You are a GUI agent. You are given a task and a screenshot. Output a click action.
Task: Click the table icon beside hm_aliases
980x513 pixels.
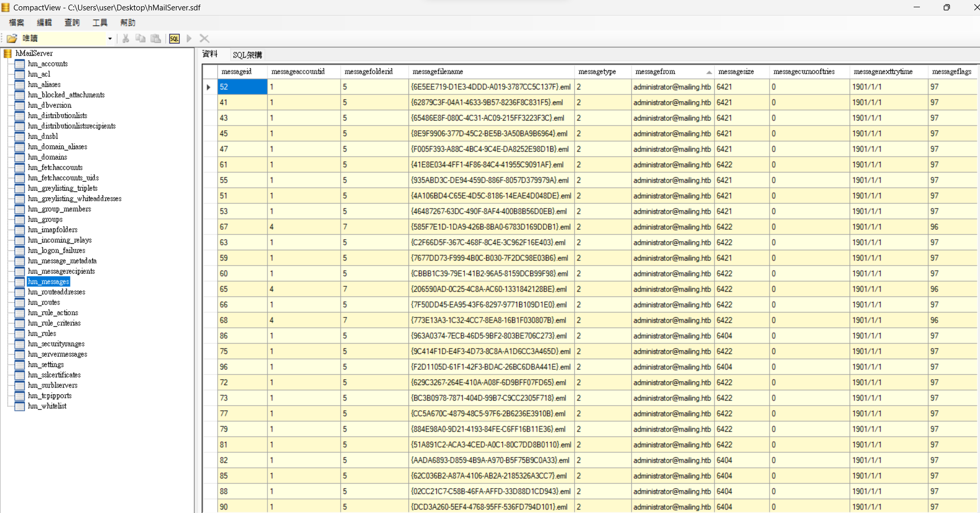pyautogui.click(x=20, y=85)
